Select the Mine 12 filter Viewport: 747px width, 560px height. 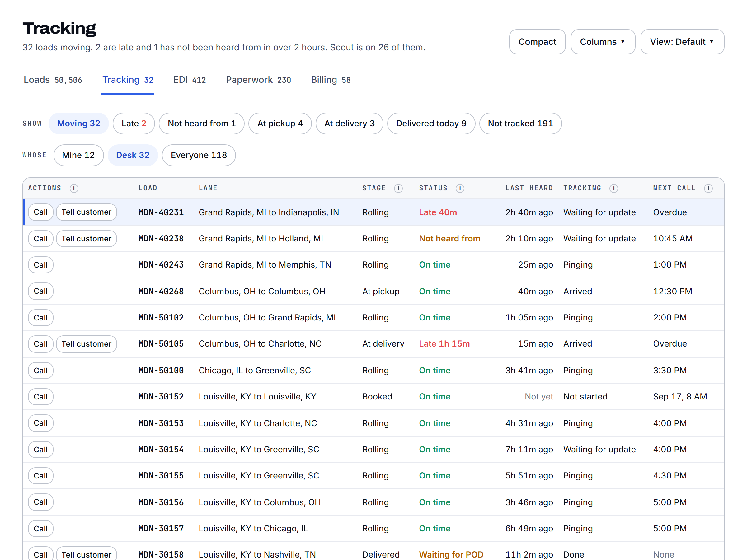click(x=78, y=155)
